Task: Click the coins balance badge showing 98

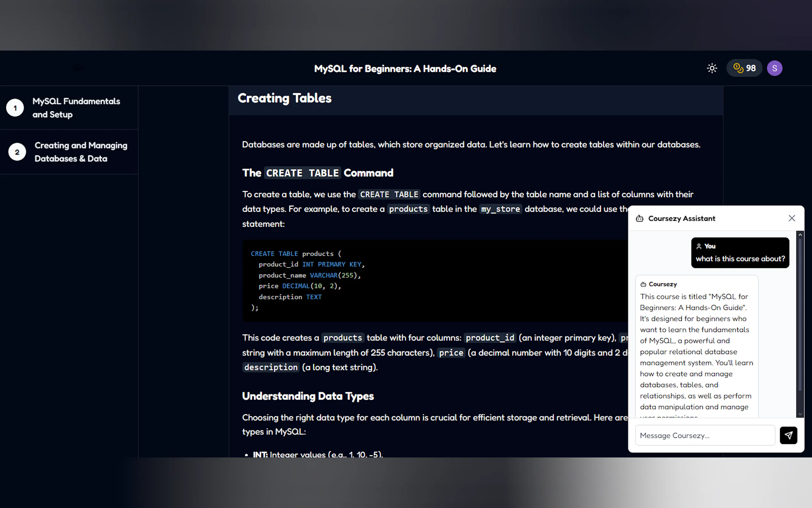Action: (x=744, y=68)
